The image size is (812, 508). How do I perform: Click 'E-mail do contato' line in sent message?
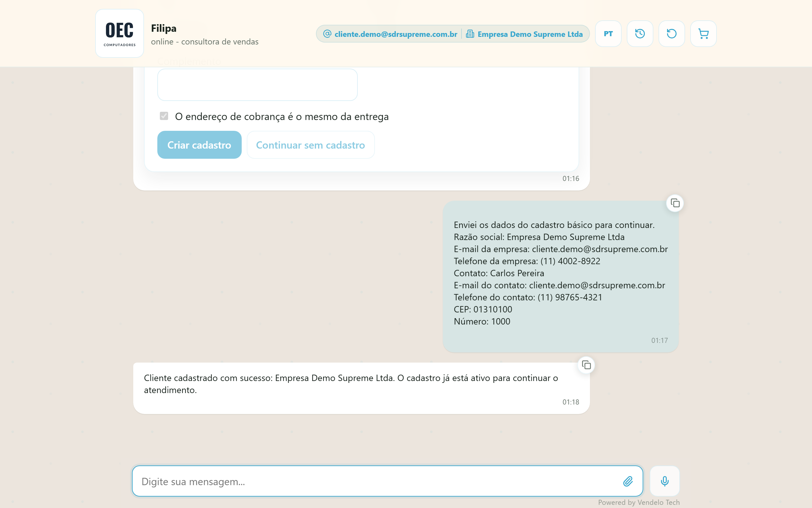click(x=559, y=285)
